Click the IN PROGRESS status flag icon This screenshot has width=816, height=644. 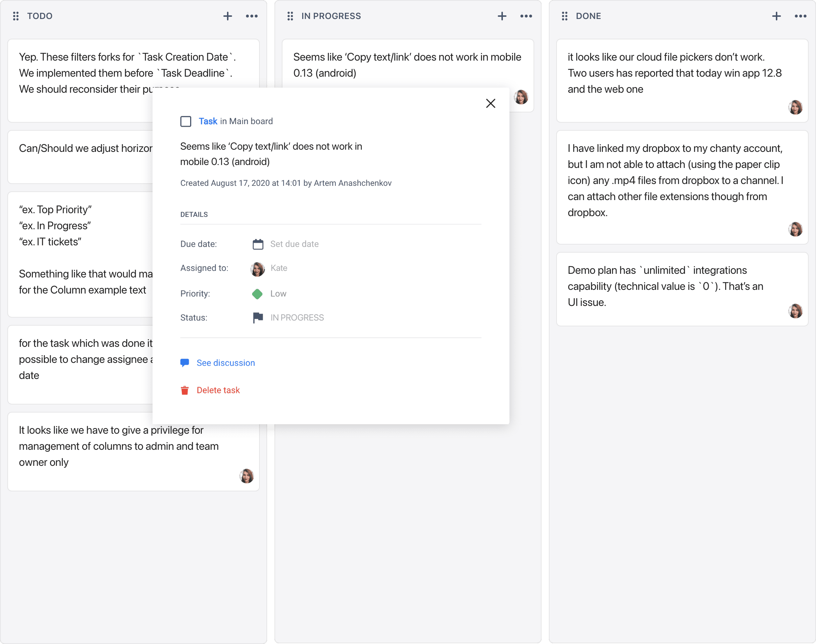258,318
